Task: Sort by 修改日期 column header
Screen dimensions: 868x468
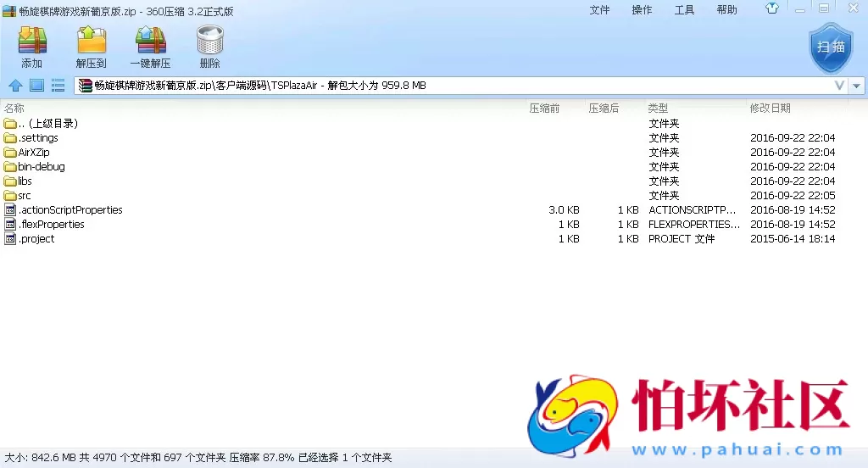Action: click(770, 108)
